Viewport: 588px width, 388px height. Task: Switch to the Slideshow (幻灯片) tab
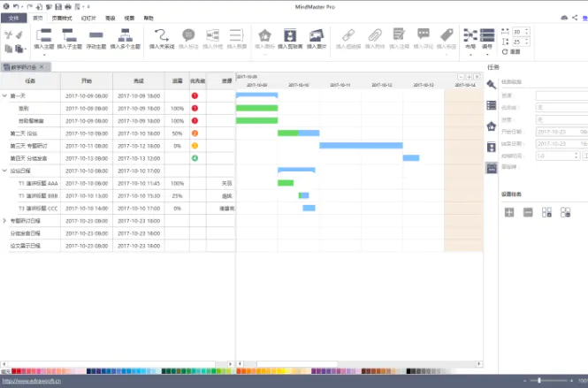coord(88,18)
